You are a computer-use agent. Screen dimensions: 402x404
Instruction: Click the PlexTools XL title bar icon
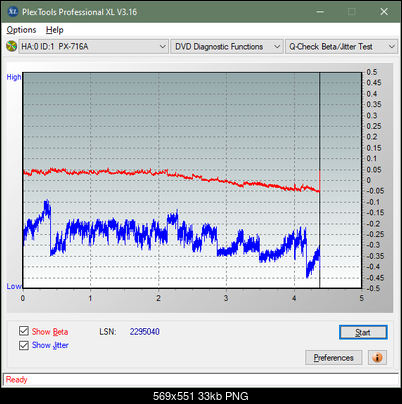pos(13,12)
